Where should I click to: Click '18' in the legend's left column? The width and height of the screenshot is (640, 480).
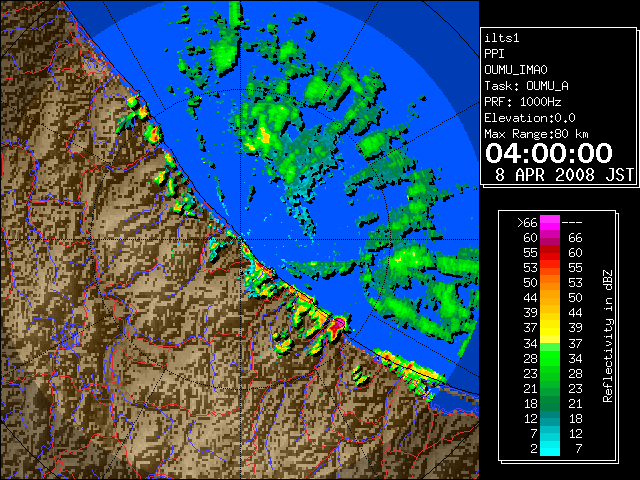coord(531,404)
